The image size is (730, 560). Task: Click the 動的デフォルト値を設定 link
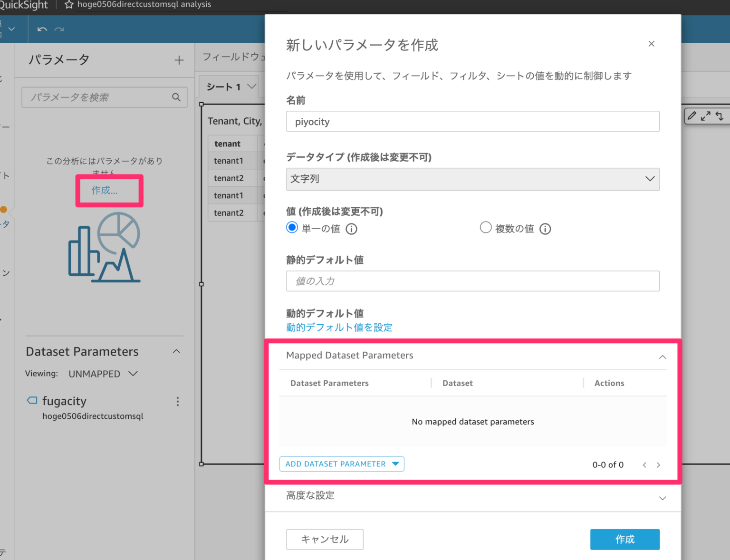point(339,327)
